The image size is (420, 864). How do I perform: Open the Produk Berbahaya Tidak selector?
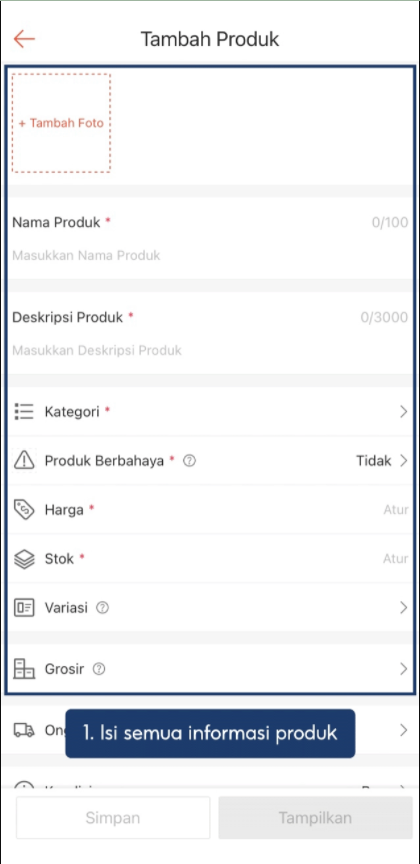pos(382,461)
